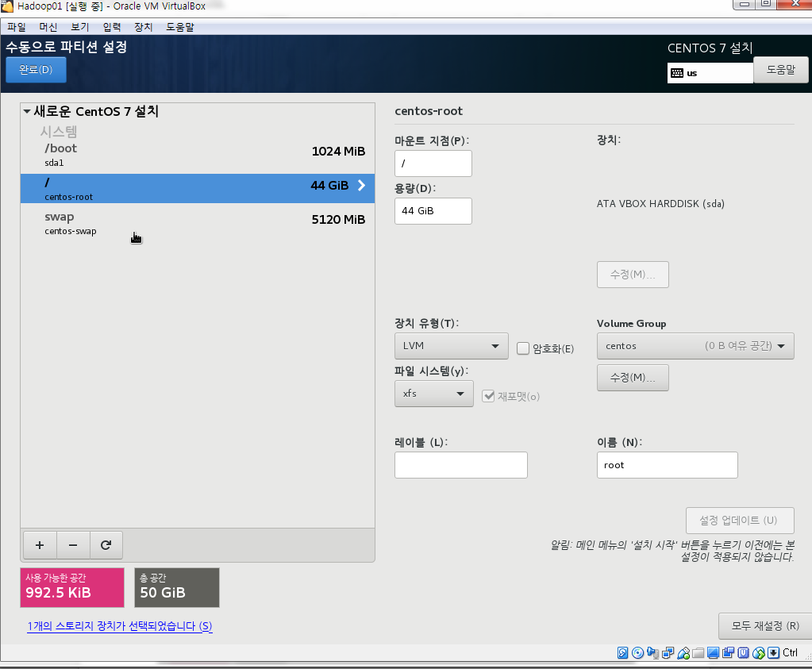Click the 완료(D) done button
The width and height of the screenshot is (812, 669).
click(x=36, y=69)
